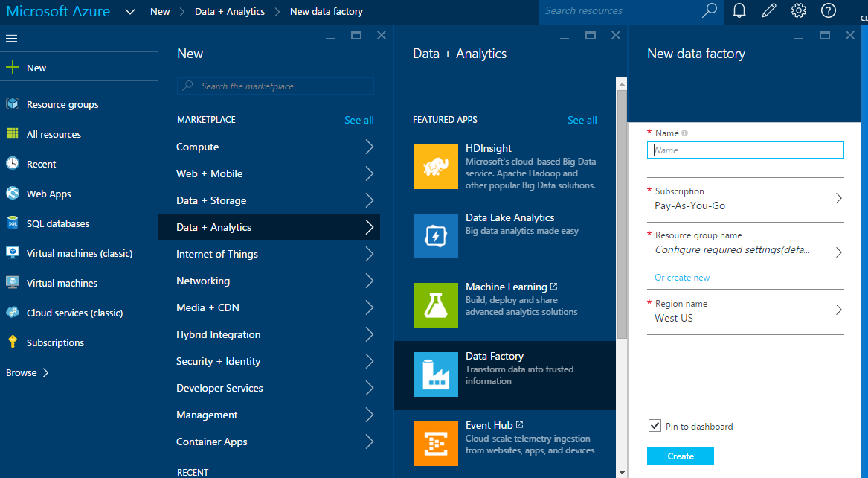
Task: Click the Data Lake Analytics icon
Action: 436,236
